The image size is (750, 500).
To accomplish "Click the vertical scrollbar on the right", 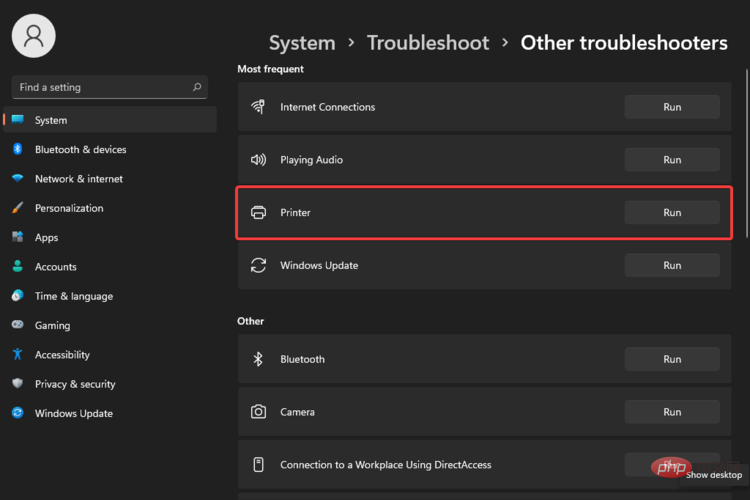I will (x=745, y=150).
